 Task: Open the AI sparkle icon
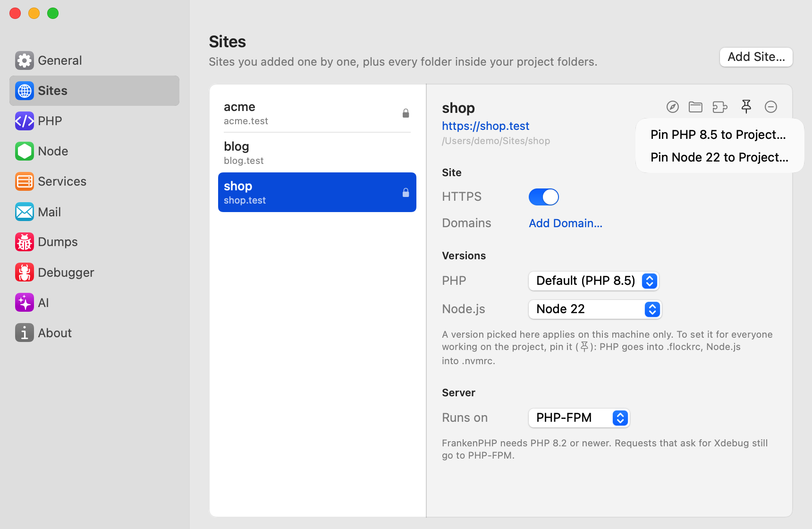25,302
